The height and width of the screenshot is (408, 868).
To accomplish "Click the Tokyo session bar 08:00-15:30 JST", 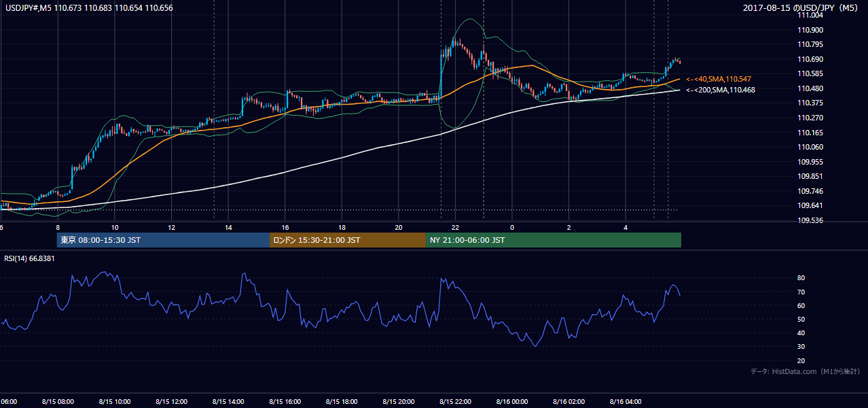I will point(163,240).
